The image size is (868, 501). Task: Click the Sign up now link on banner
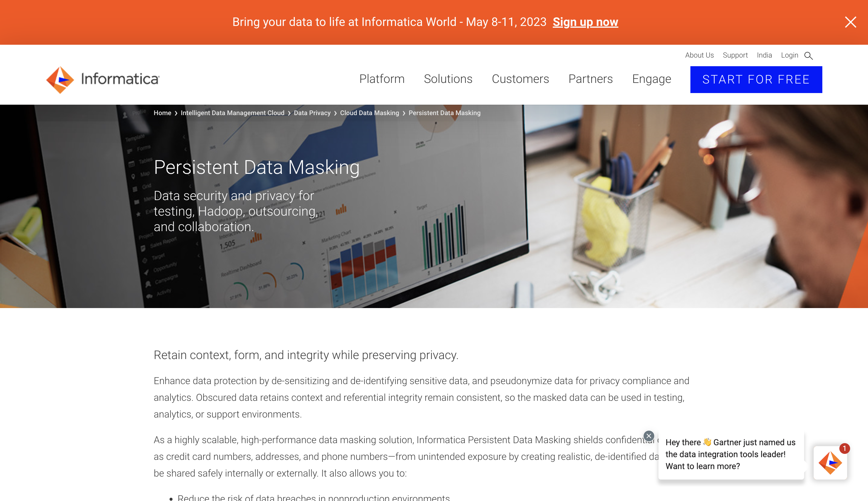(586, 22)
